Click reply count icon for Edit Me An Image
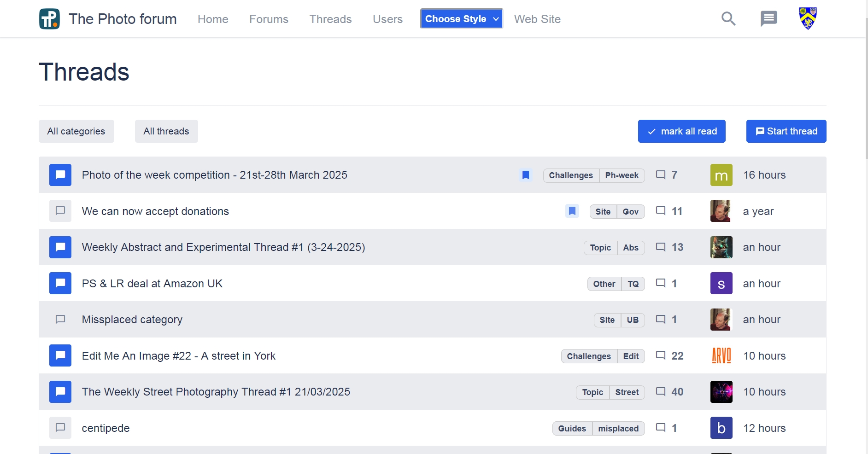The width and height of the screenshot is (868, 454). (661, 355)
